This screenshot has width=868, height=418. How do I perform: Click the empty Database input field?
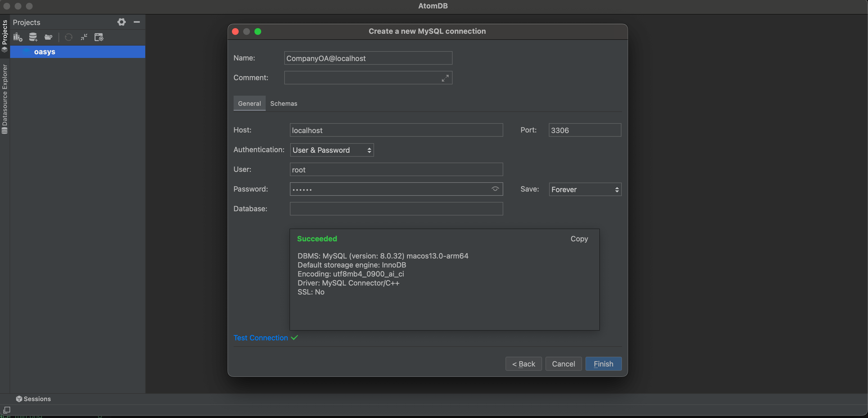click(x=396, y=209)
